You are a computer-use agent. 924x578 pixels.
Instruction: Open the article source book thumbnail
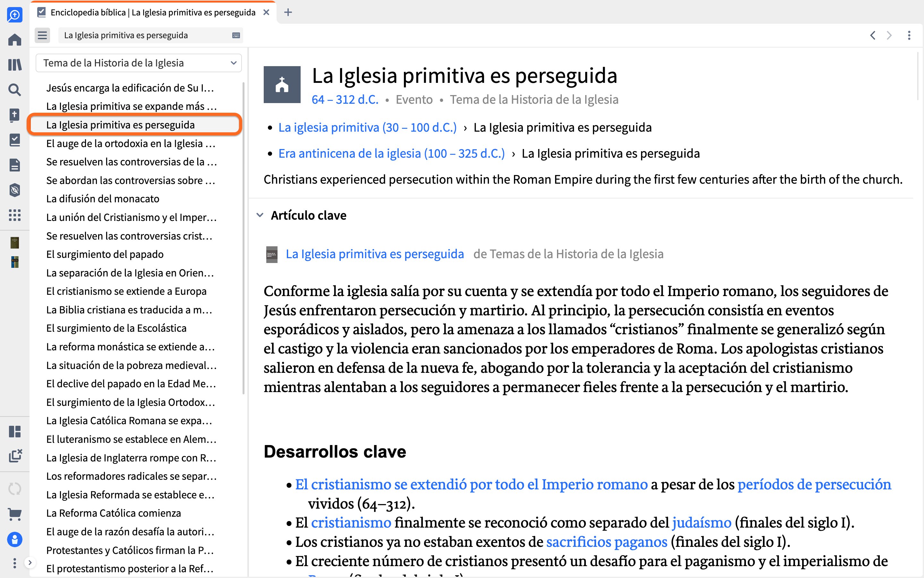[271, 254]
